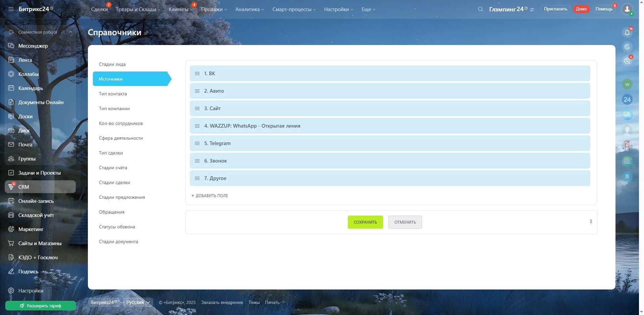Click the Темы footer link
Image resolution: width=644 pixels, height=315 pixels.
tap(254, 302)
